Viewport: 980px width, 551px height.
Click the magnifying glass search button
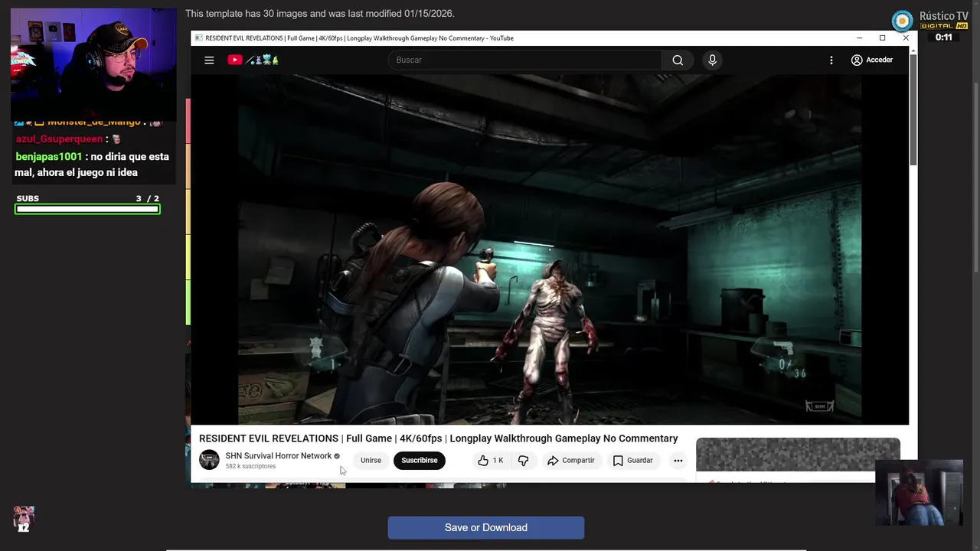pyautogui.click(x=678, y=60)
